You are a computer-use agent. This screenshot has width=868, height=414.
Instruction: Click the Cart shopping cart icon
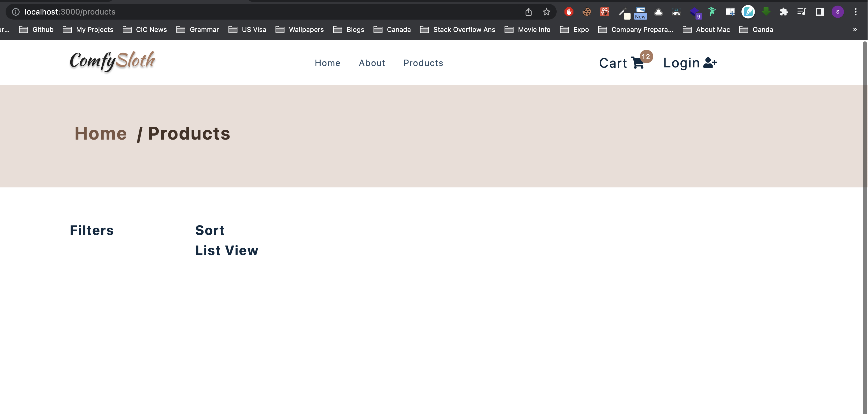[x=637, y=63]
